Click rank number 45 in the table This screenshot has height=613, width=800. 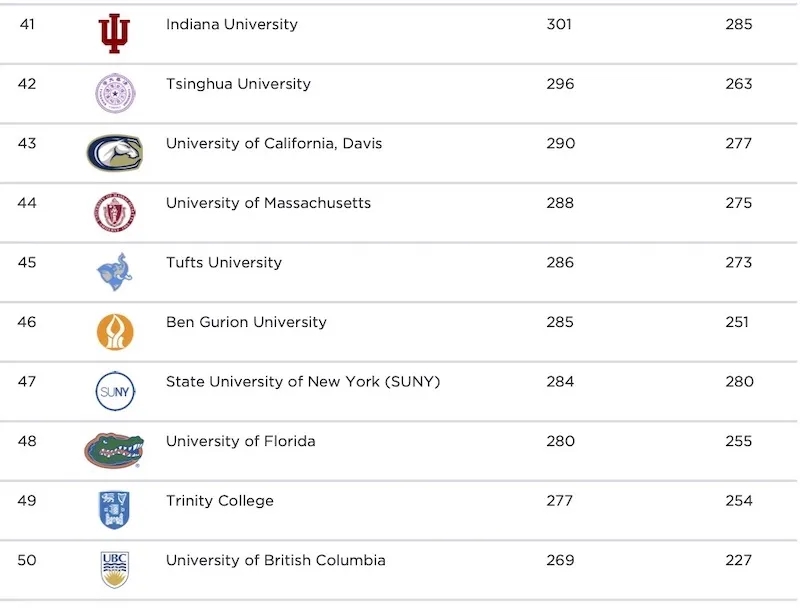coord(27,262)
